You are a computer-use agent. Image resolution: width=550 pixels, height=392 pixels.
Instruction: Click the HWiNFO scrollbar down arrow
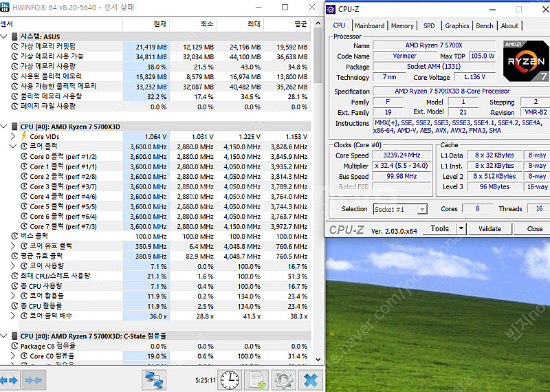318,359
